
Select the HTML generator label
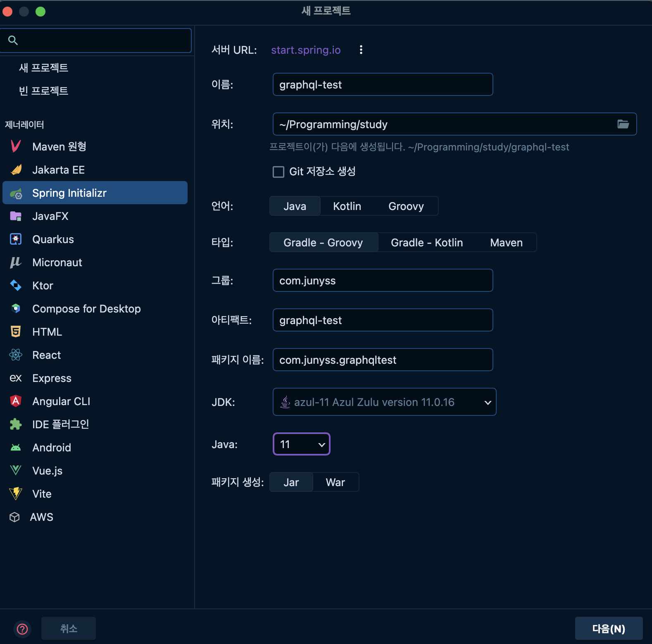[x=47, y=332]
